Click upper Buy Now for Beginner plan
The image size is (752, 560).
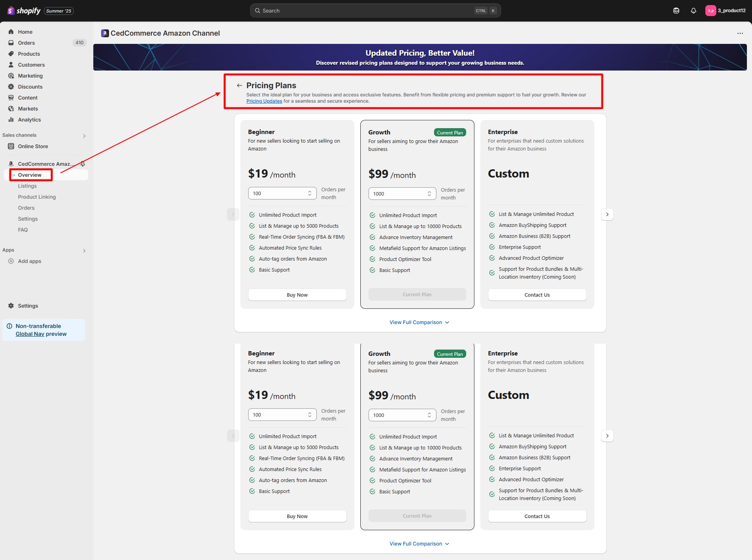pos(297,295)
